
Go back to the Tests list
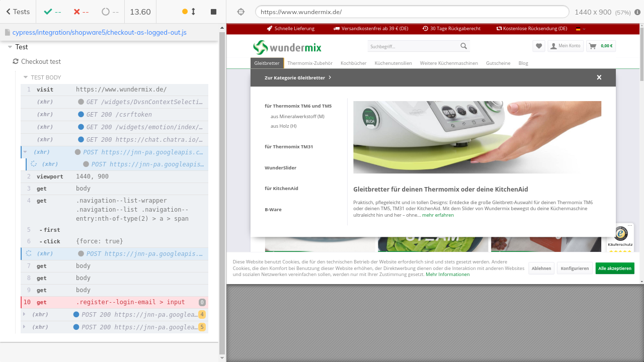18,12
